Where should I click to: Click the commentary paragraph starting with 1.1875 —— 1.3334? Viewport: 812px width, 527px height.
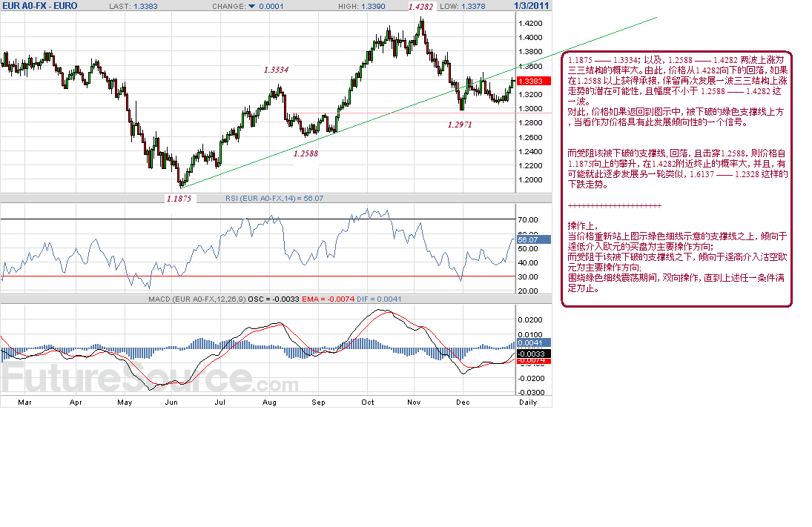[x=677, y=81]
